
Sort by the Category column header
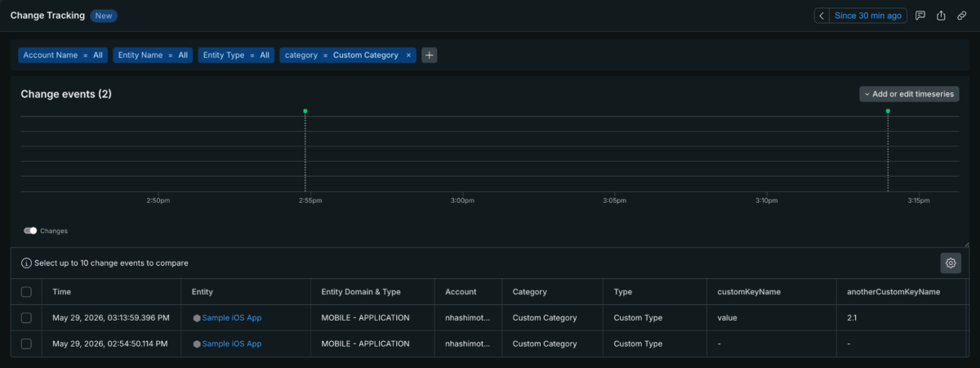529,291
